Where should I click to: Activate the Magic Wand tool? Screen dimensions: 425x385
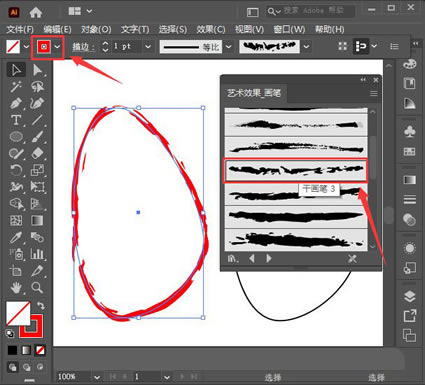coord(16,87)
